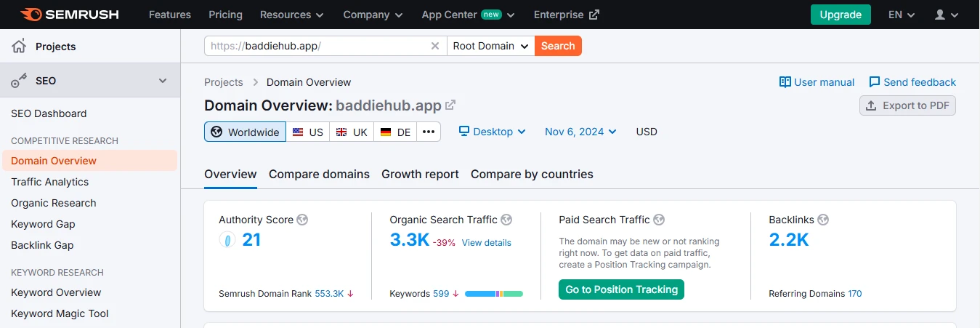Click the green Upgrade button

[841, 15]
